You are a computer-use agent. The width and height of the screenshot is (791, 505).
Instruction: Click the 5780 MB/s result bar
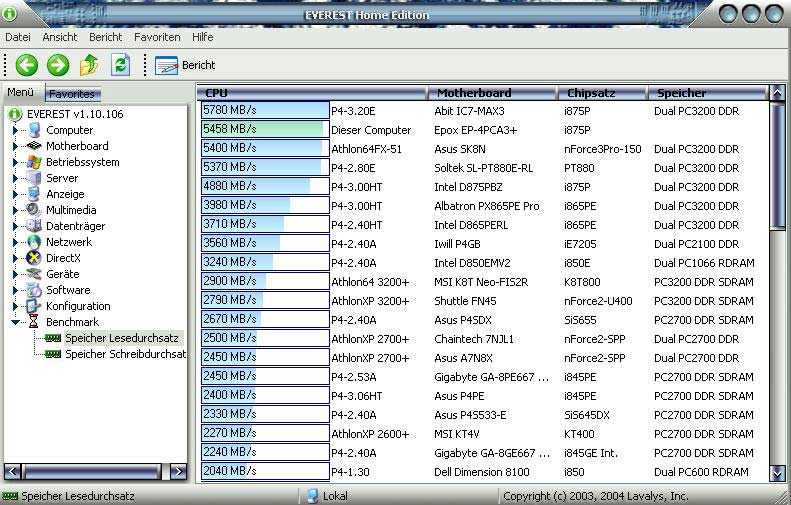pos(265,110)
